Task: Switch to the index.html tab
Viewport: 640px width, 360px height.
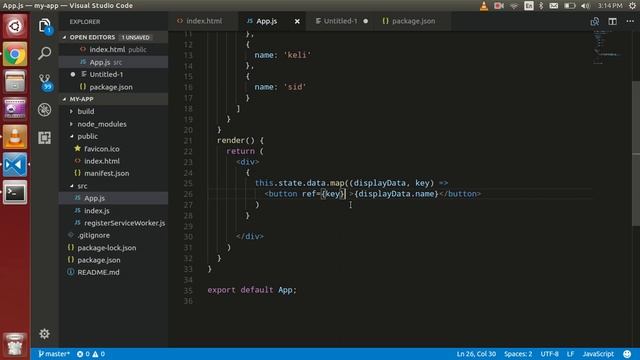Action: point(203,21)
